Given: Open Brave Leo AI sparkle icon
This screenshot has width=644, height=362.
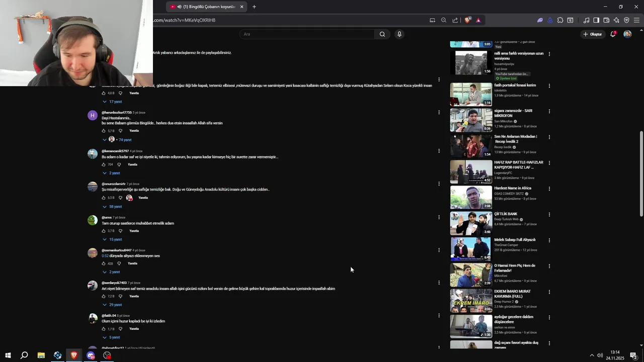Looking at the screenshot, I should point(616,20).
